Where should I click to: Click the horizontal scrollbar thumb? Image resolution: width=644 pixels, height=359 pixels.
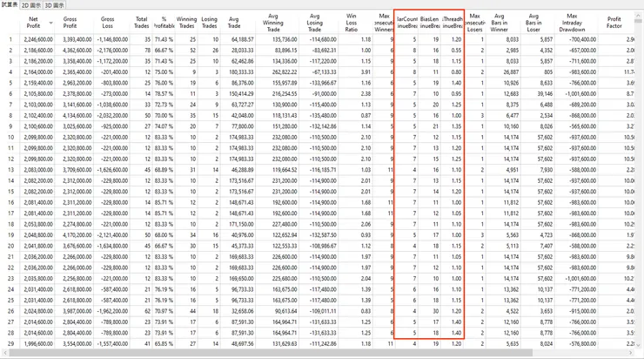coord(271,353)
